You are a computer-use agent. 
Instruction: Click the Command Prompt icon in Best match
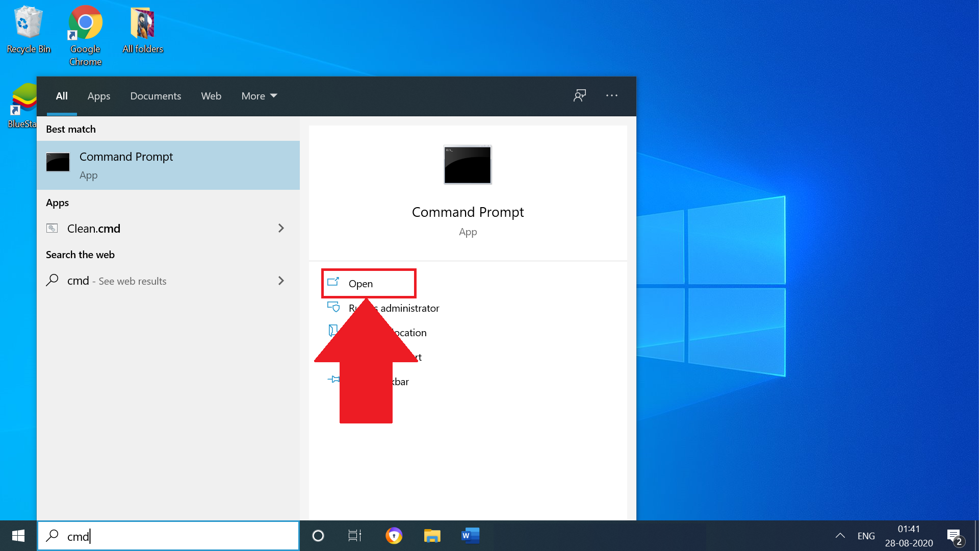click(58, 162)
